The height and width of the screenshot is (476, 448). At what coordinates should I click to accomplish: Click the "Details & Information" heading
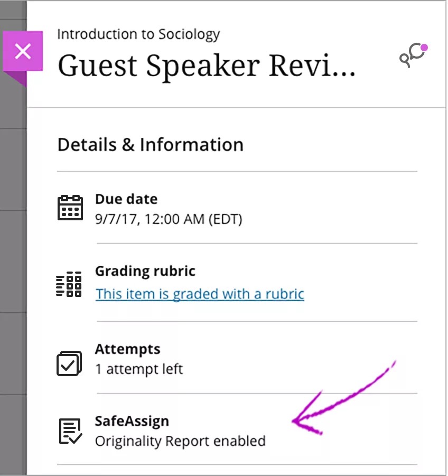pos(151,145)
